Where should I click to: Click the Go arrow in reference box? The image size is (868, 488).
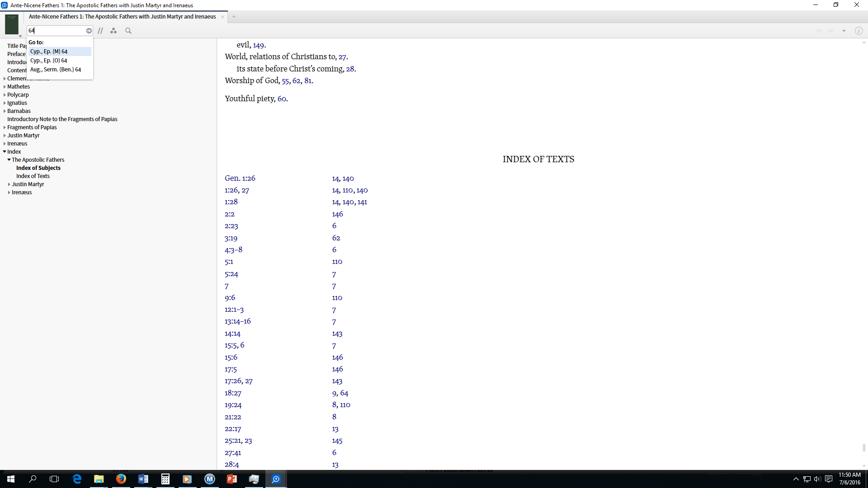tap(89, 31)
